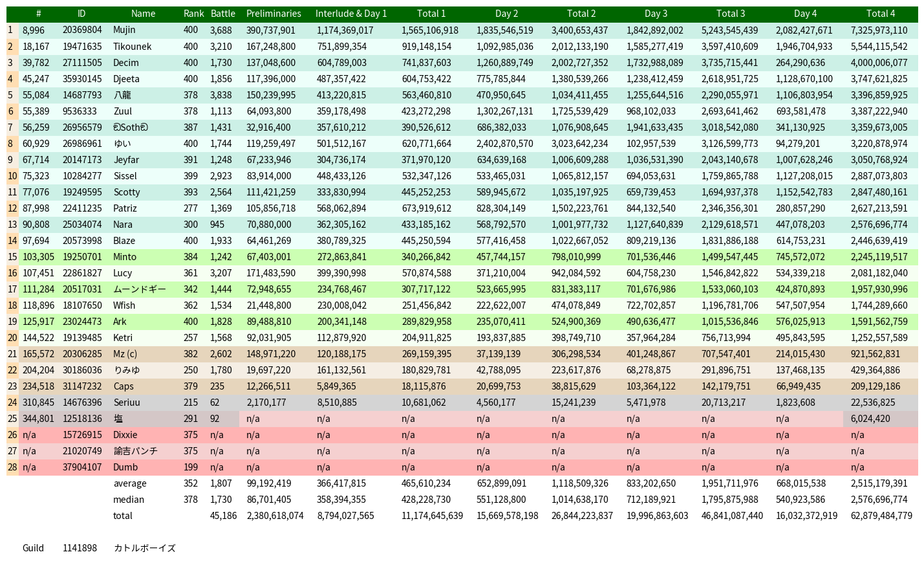This screenshot has width=924, height=563.
Task: Select the name cell "Jeyfar"
Action: click(126, 160)
